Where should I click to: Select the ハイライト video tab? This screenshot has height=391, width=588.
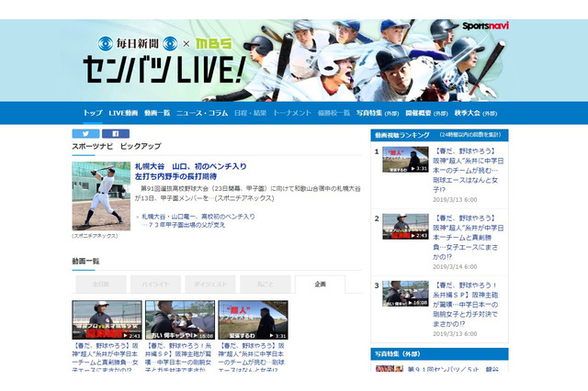click(x=155, y=285)
